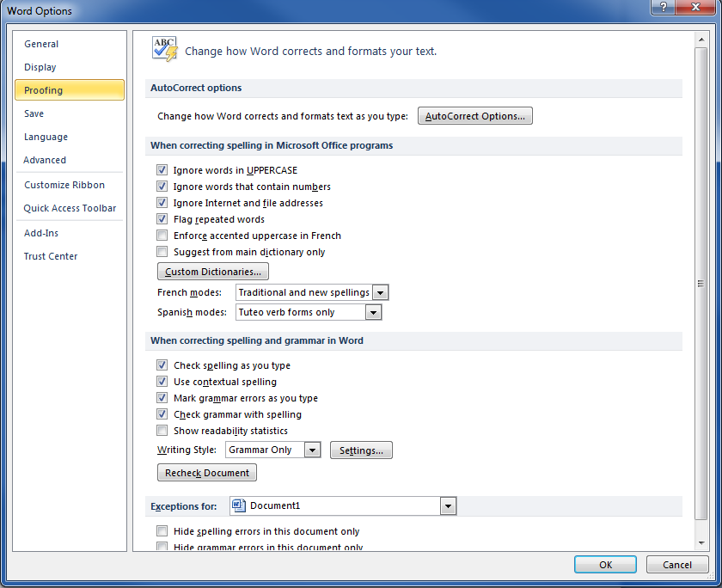Open the Language options category

pos(70,137)
